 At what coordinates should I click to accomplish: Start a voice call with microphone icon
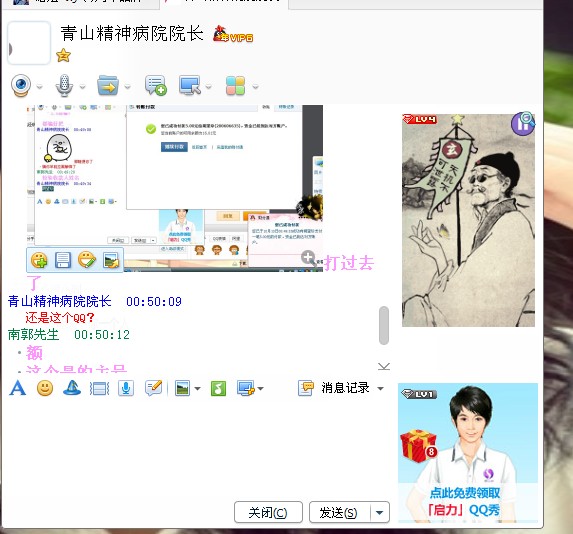(64, 86)
